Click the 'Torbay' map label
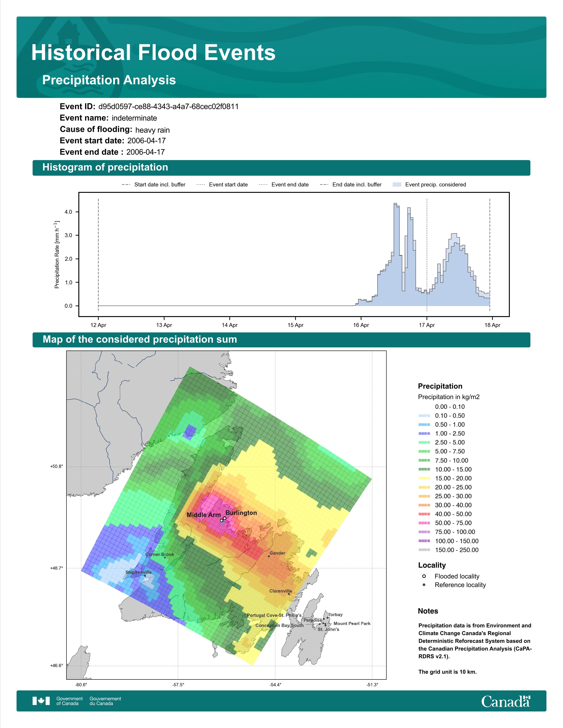Image resolution: width=563 pixels, height=728 pixels. (x=336, y=615)
